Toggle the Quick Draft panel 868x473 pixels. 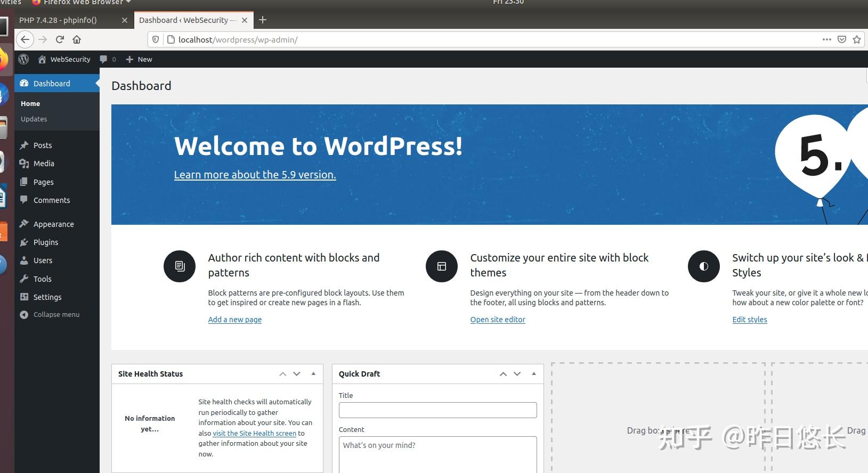[x=533, y=374]
